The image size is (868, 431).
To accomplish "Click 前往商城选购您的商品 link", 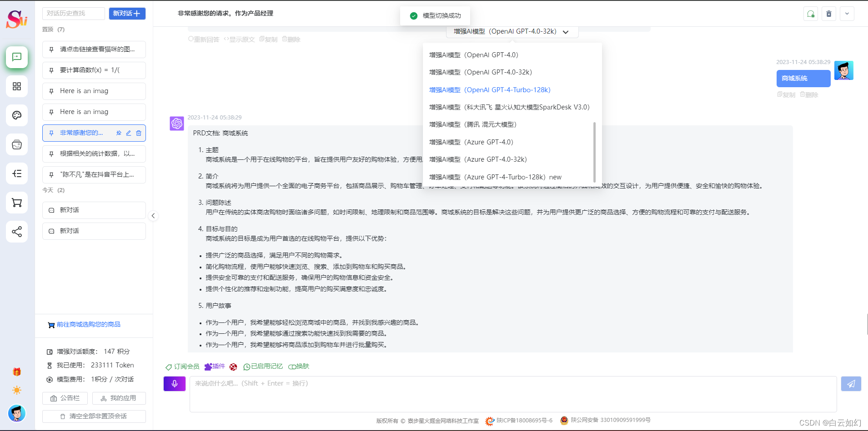I will pos(84,325).
